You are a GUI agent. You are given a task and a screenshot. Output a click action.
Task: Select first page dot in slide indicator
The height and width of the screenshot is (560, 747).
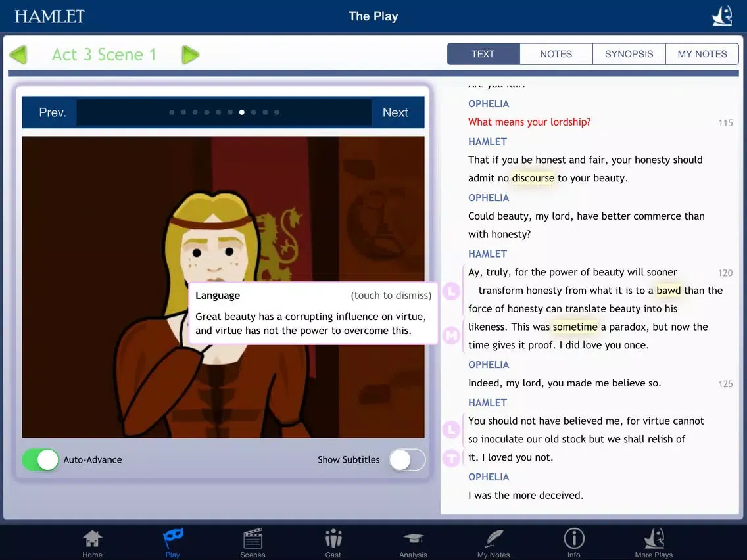(172, 112)
